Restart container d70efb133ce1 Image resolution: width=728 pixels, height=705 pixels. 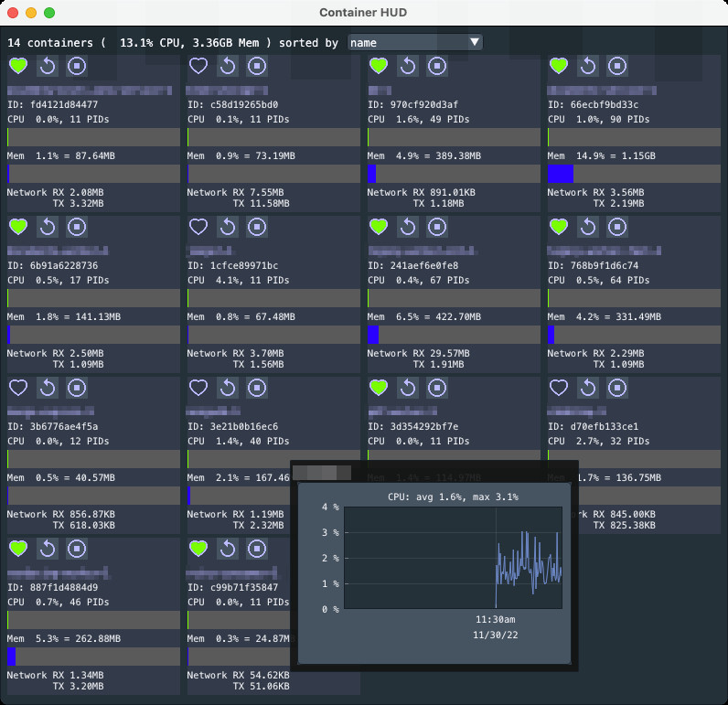(588, 388)
